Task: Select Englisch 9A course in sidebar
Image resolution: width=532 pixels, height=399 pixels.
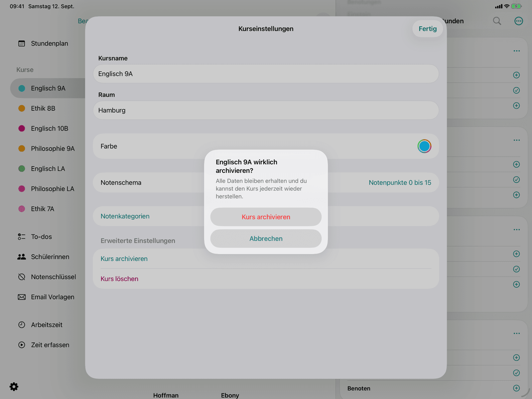Action: coord(48,88)
